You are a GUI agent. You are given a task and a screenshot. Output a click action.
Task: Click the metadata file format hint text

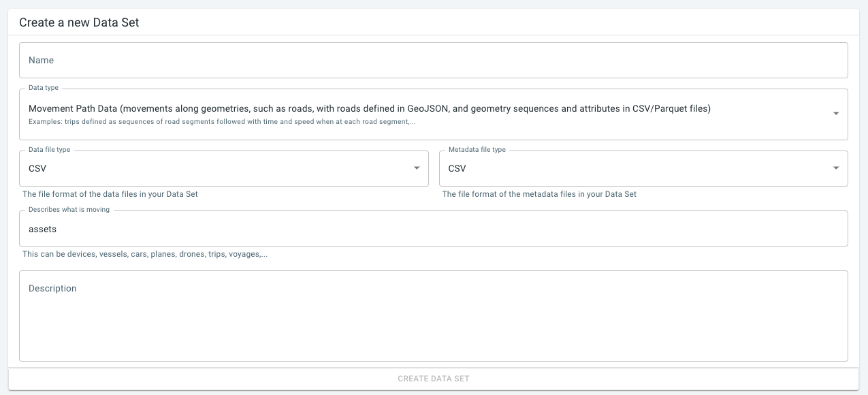pyautogui.click(x=540, y=194)
